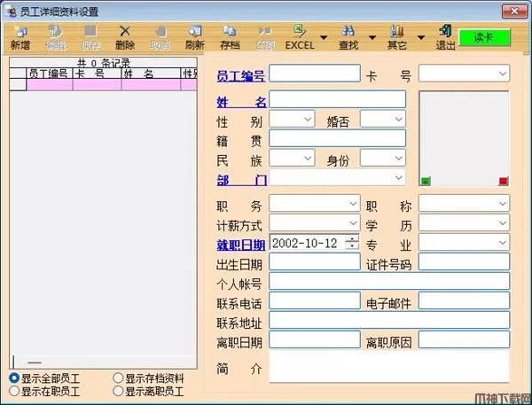The width and height of the screenshot is (532, 405).
Task: Click the red button under the photo box
Action: (x=503, y=182)
